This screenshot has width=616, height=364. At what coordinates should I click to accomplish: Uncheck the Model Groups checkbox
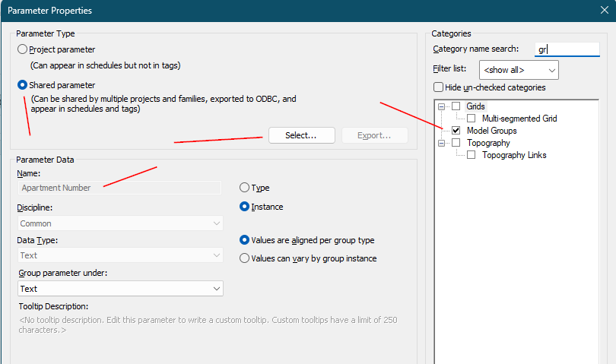[456, 131]
